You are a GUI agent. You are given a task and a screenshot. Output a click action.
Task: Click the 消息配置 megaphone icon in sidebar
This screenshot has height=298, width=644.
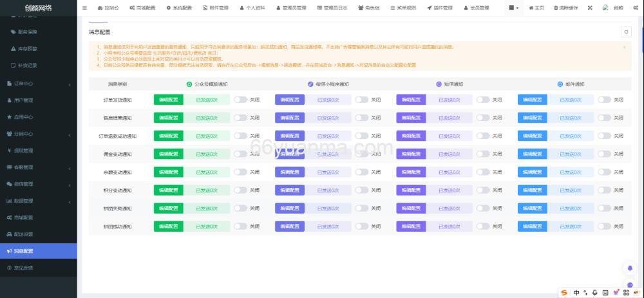(x=10, y=251)
